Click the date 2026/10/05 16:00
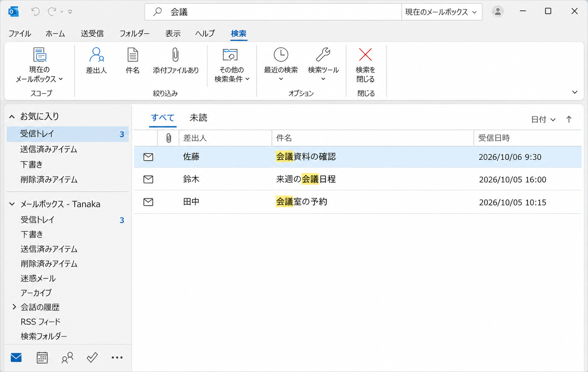 point(513,180)
